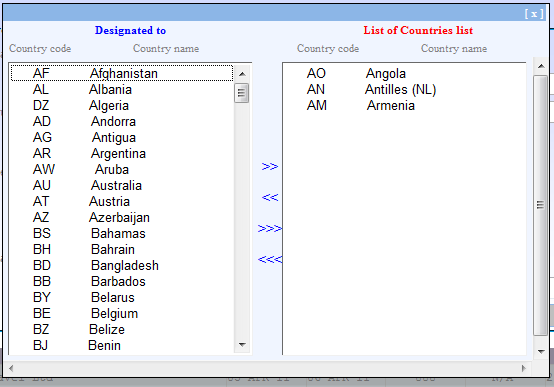Select the Bangladesh row
The image size is (554, 387).
[x=122, y=265]
